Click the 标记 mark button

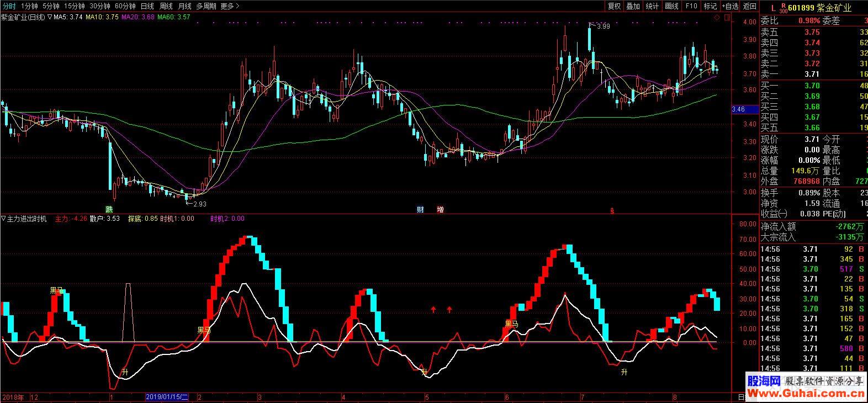(710, 6)
